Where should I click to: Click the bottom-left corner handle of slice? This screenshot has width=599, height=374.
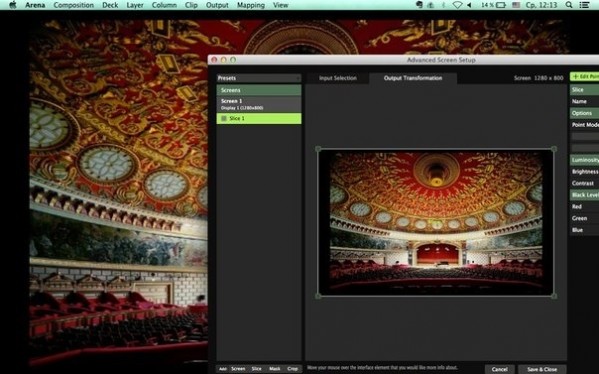(x=318, y=296)
